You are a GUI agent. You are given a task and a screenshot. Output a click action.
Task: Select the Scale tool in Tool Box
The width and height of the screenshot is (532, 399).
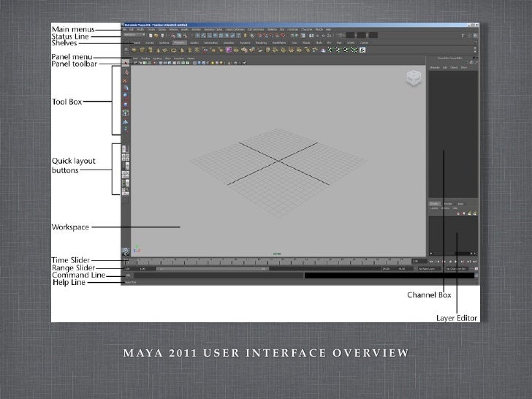coord(126,104)
